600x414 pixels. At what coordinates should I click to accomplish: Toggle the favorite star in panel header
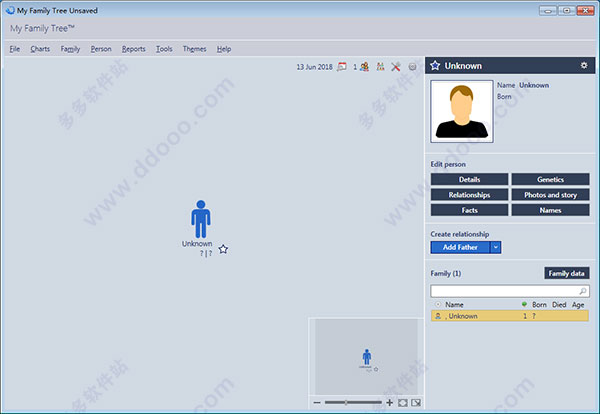[435, 66]
